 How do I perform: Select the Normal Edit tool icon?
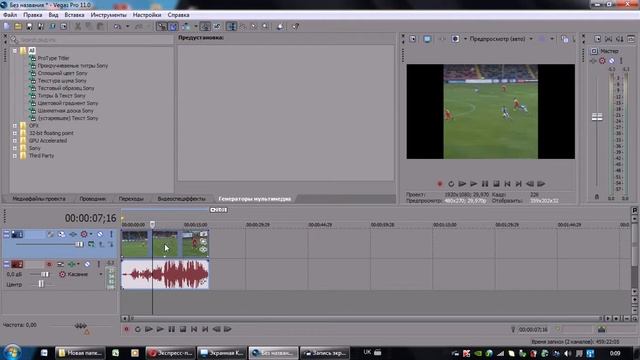231,27
